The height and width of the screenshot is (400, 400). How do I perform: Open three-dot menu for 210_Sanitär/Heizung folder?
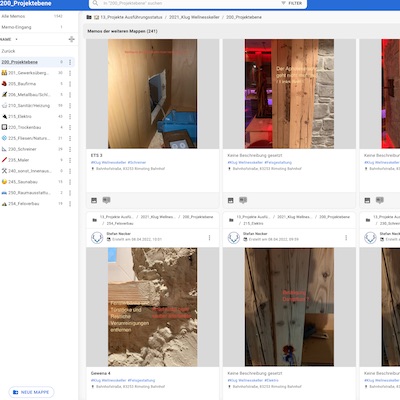tap(70, 106)
